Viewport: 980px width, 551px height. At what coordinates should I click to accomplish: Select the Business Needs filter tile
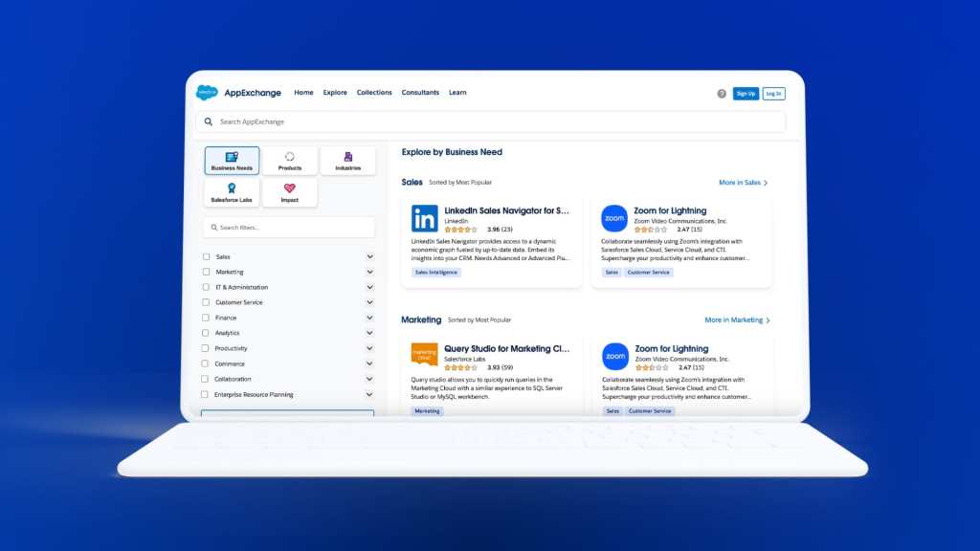[232, 161]
